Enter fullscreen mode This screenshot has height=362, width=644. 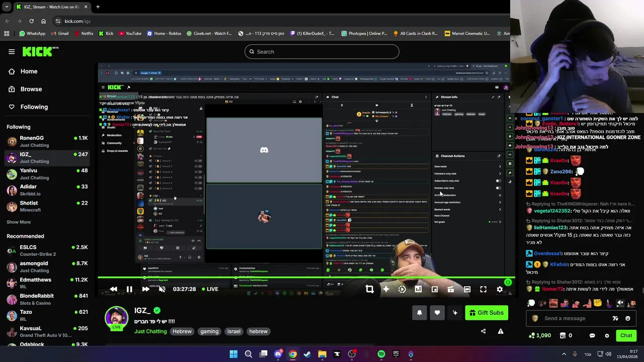pyautogui.click(x=483, y=289)
